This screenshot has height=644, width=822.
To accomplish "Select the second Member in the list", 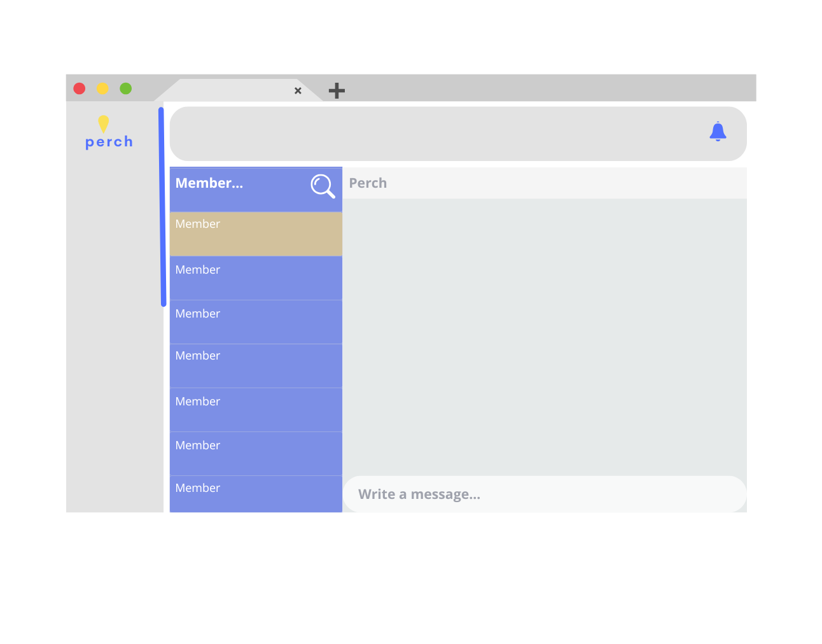I will (x=256, y=278).
